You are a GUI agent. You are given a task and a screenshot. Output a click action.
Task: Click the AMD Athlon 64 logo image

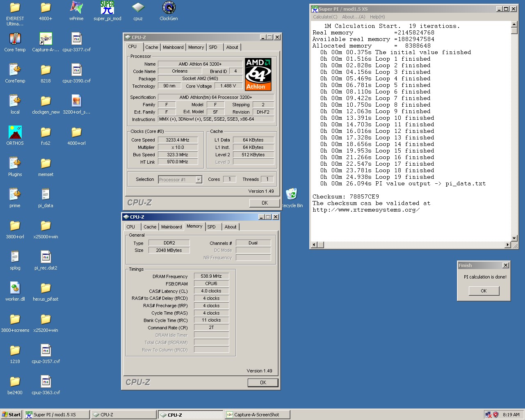tap(258, 74)
